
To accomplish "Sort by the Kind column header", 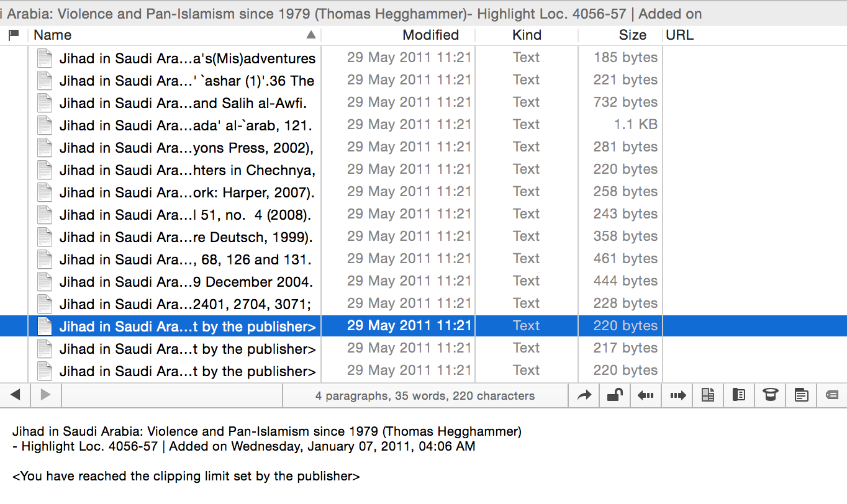I will (x=527, y=35).
